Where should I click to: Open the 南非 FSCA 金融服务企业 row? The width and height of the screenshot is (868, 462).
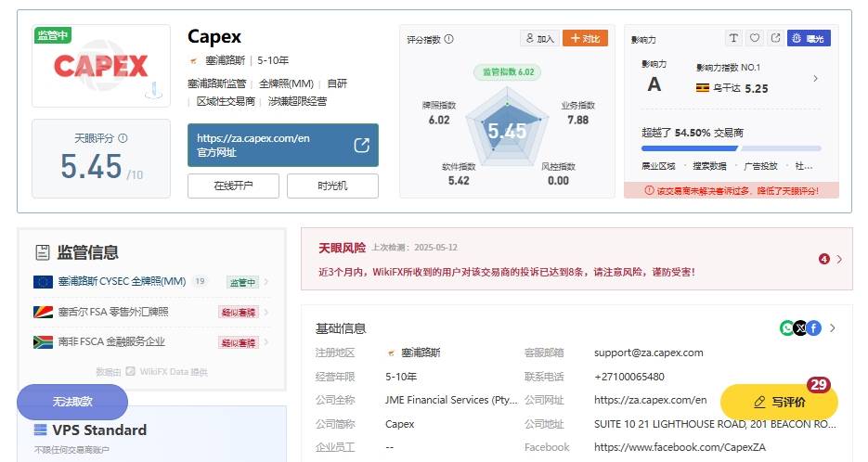(151, 342)
